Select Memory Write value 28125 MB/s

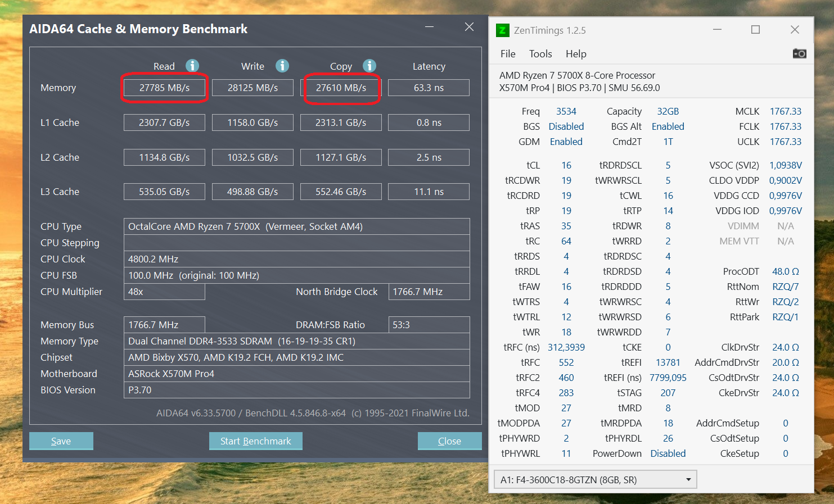click(253, 88)
